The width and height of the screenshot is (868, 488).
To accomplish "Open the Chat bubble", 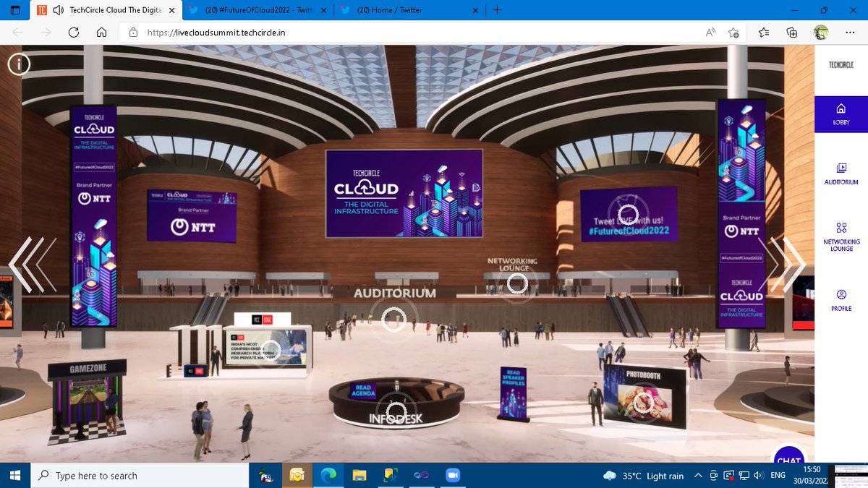I will tap(788, 457).
